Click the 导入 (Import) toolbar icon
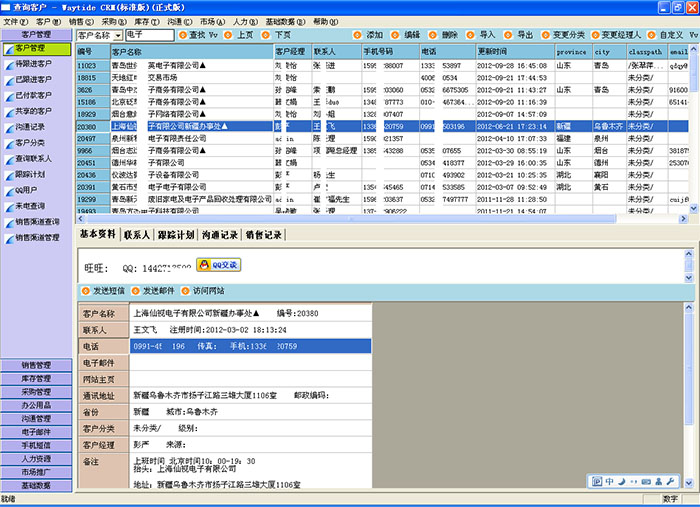 click(x=470, y=35)
